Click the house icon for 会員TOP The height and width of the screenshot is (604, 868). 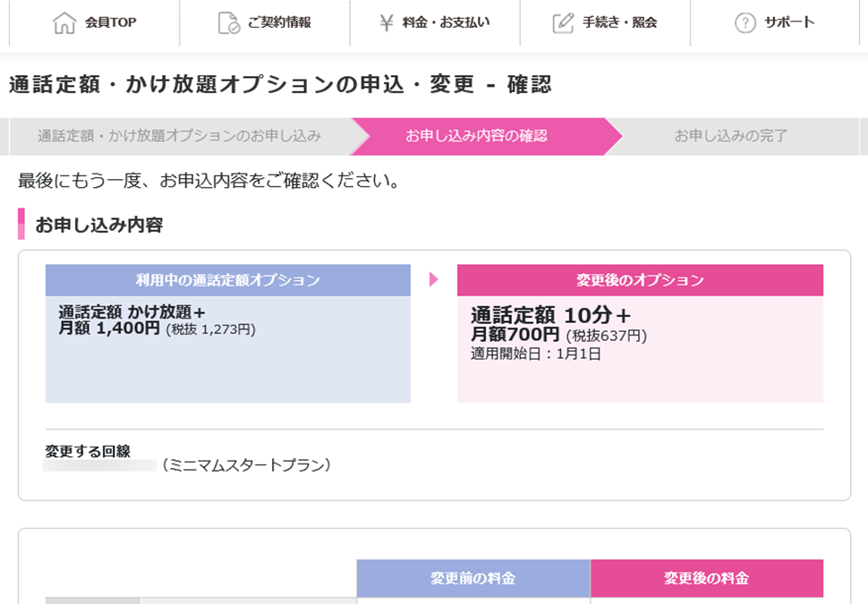click(x=64, y=23)
